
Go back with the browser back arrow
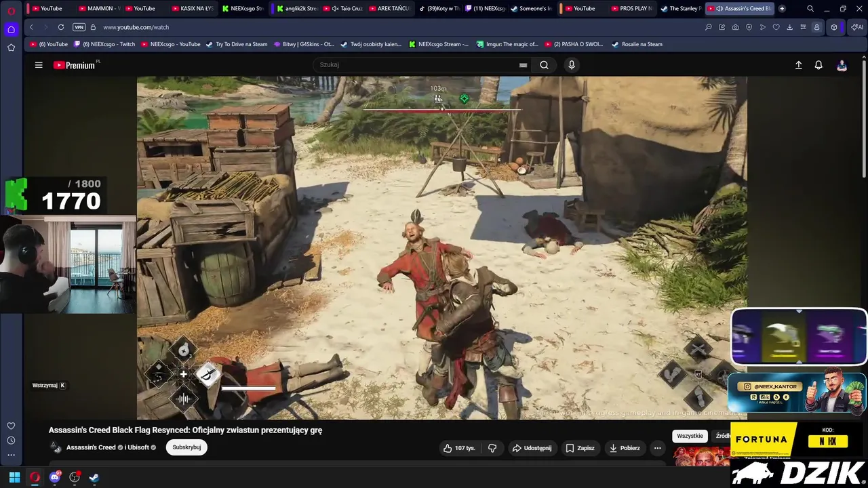coord(31,27)
